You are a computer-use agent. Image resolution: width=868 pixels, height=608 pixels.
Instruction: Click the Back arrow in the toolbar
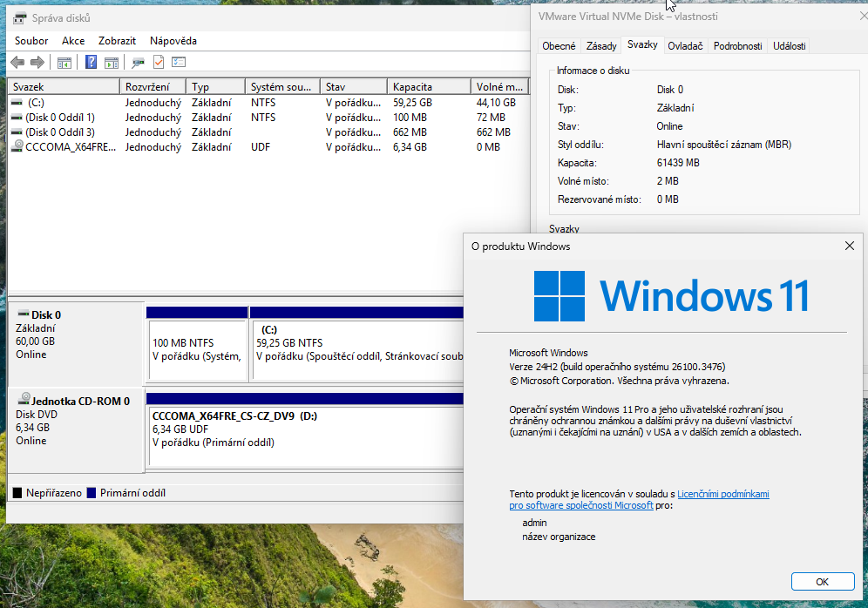17,62
